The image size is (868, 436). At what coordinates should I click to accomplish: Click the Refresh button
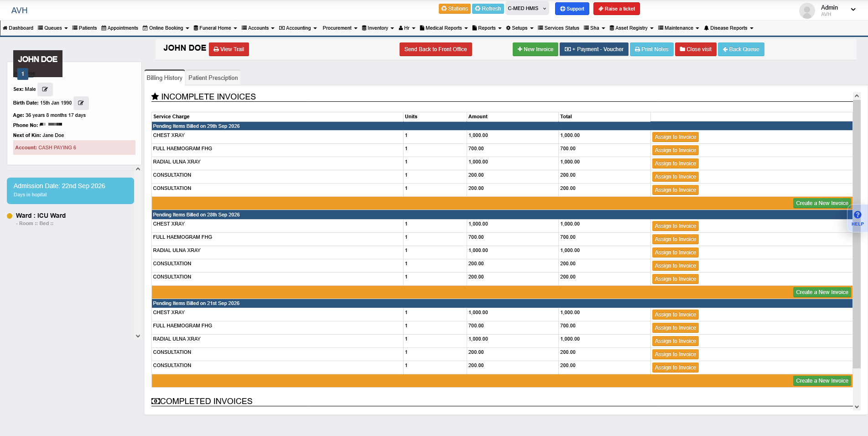(x=488, y=9)
